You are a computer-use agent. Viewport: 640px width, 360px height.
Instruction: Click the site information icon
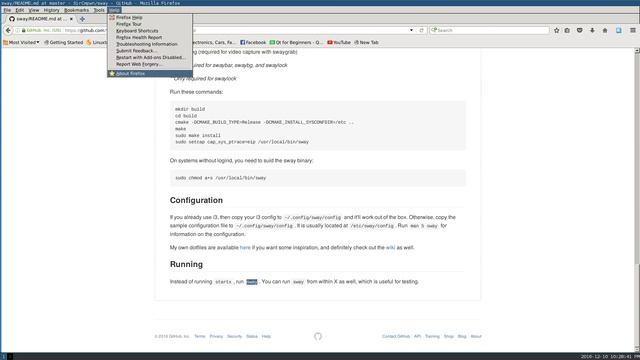pyautogui.click(x=18, y=30)
